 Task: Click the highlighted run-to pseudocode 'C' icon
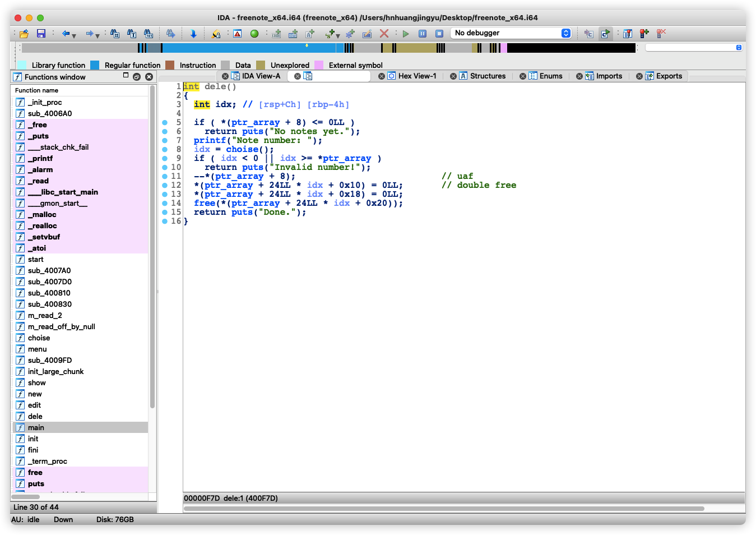[x=605, y=34]
